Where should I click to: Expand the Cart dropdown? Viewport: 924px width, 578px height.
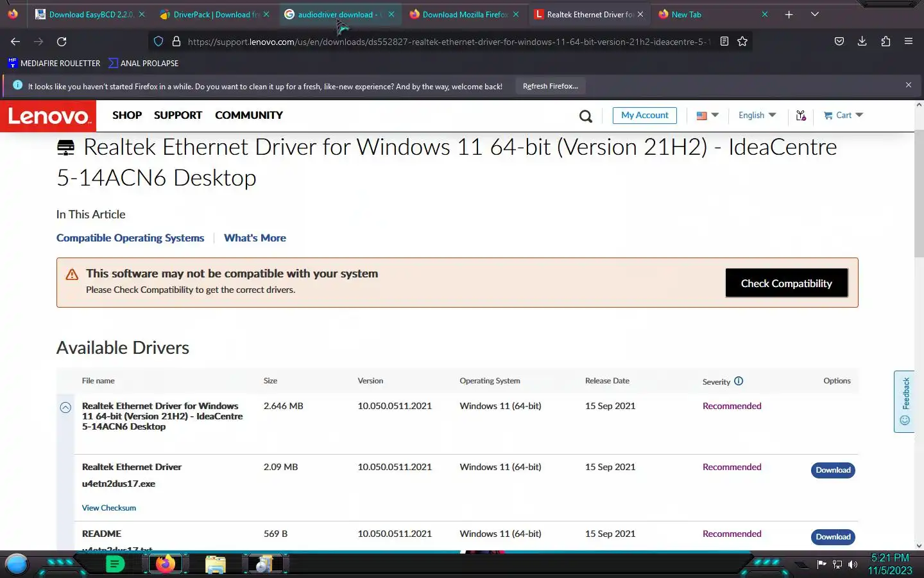point(844,116)
